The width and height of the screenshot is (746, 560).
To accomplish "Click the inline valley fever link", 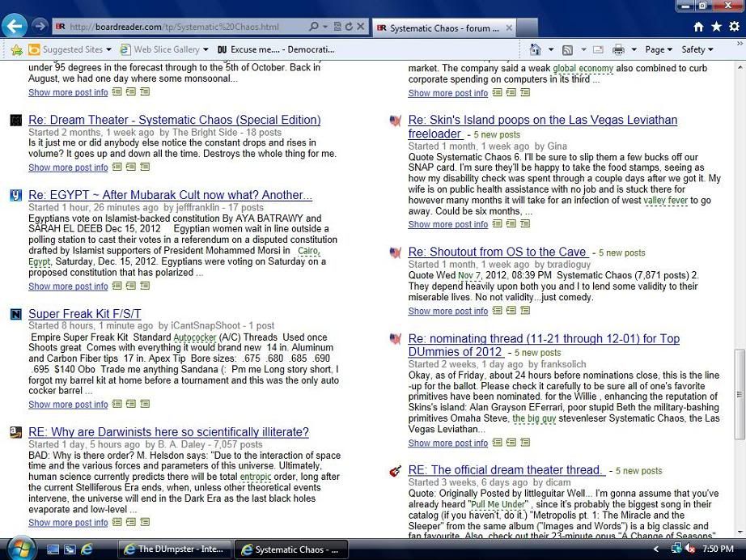I will pyautogui.click(x=666, y=201).
